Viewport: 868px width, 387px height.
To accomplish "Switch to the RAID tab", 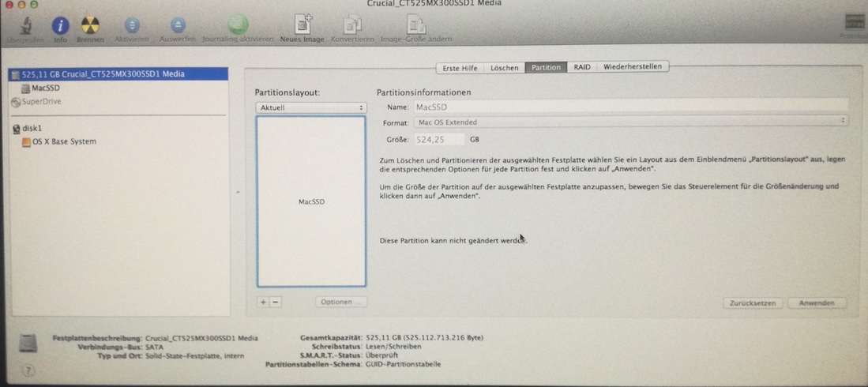I will [582, 68].
